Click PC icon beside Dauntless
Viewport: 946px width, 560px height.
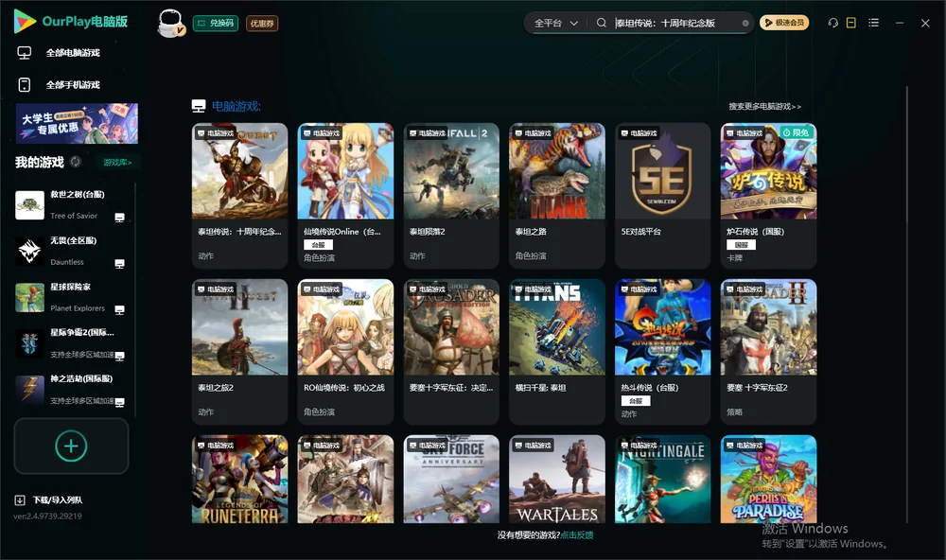pyautogui.click(x=119, y=264)
